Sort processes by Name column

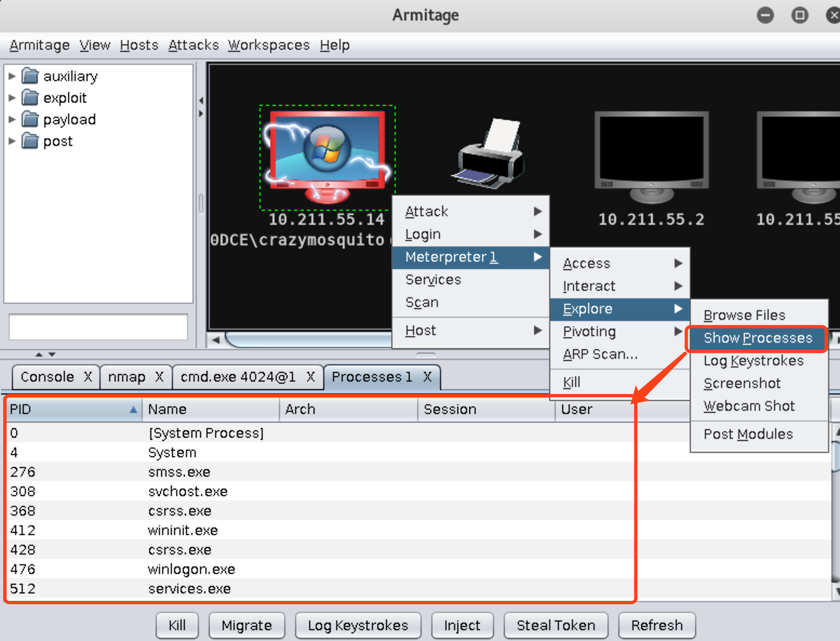(x=211, y=409)
